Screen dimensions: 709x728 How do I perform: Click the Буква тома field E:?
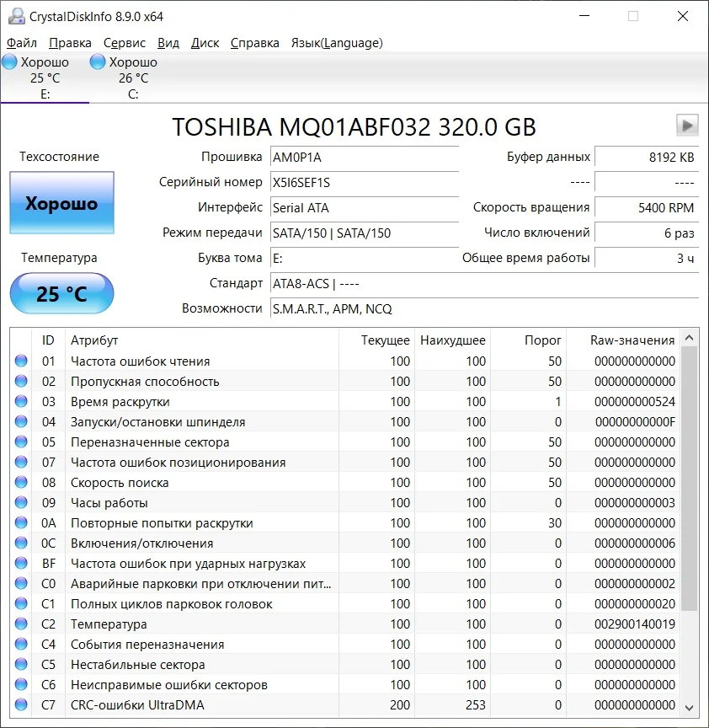coord(365,258)
